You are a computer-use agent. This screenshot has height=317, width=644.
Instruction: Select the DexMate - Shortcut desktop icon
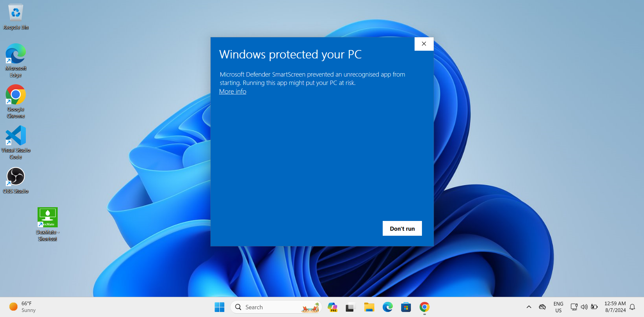47,224
